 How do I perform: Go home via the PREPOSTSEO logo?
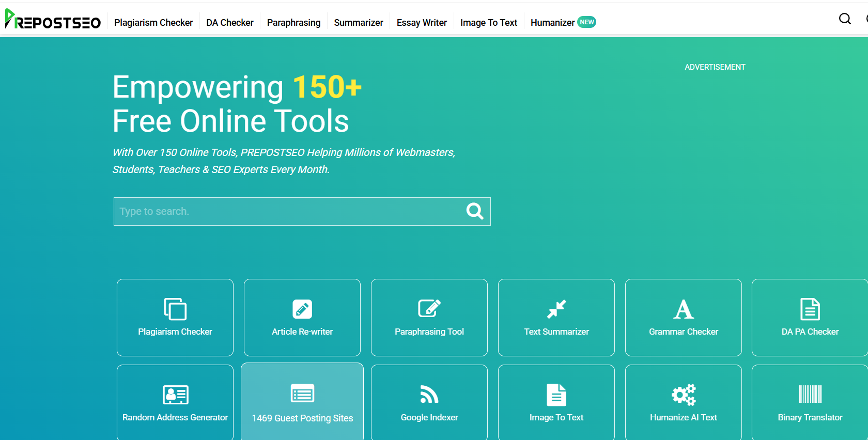click(52, 19)
